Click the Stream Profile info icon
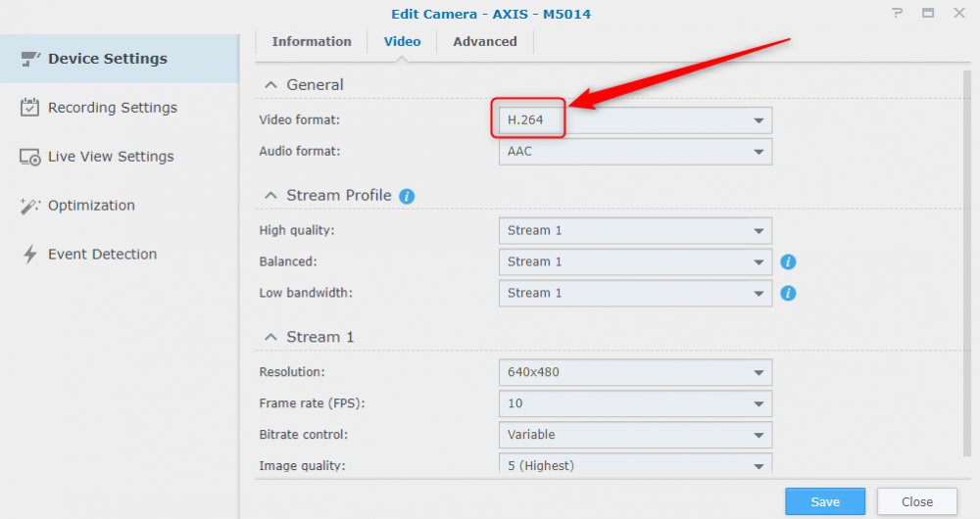This screenshot has height=519, width=980. pos(407,196)
